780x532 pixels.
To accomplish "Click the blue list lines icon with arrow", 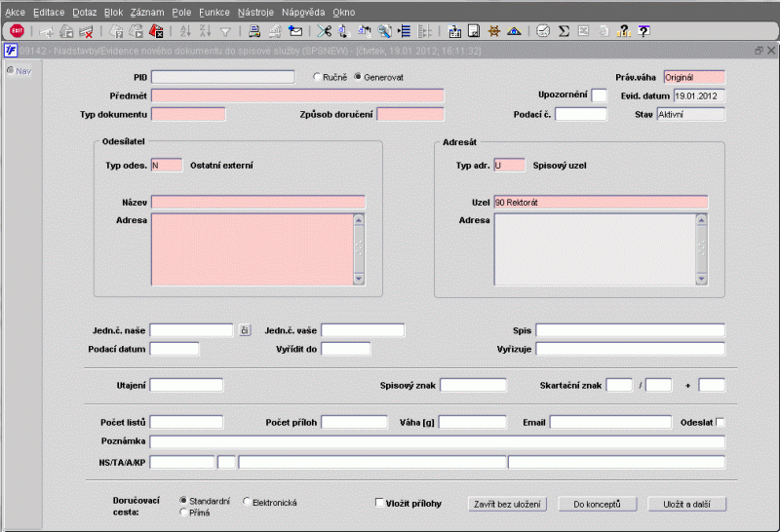I will (x=405, y=31).
